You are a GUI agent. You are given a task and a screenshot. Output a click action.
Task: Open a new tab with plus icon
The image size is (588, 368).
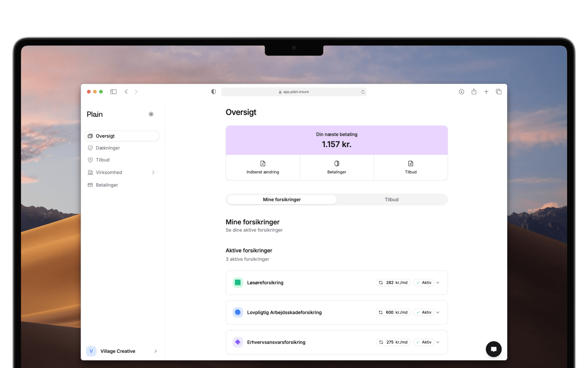[x=486, y=92]
